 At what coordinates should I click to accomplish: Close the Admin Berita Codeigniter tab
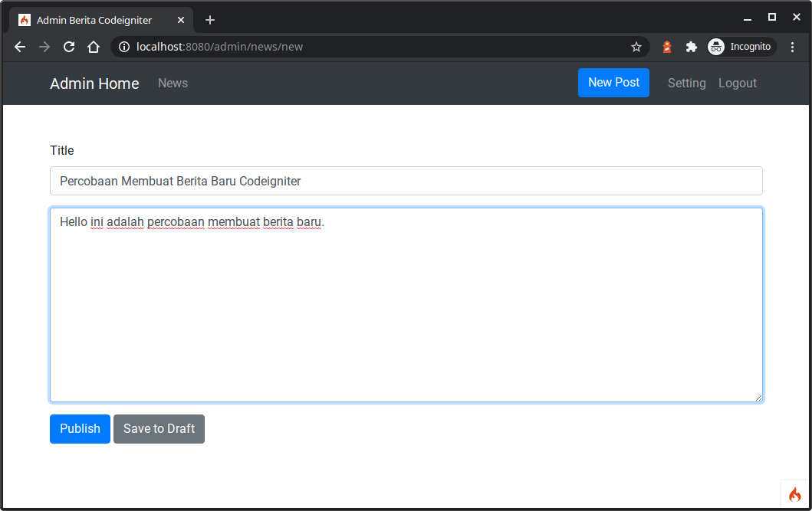click(181, 20)
